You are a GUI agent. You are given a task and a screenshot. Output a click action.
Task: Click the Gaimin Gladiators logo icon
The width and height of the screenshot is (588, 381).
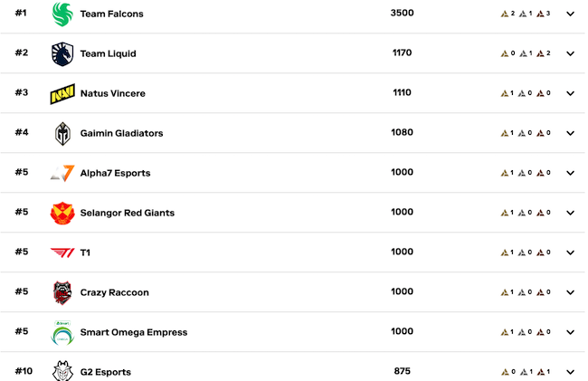[62, 133]
